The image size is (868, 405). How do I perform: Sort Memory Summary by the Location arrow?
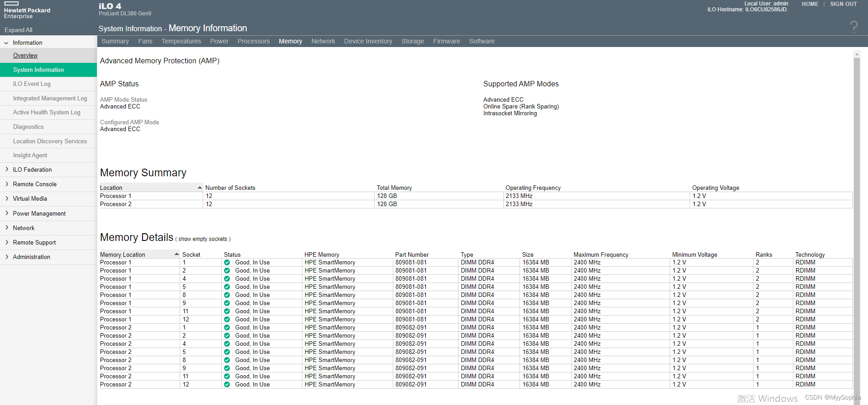(200, 188)
